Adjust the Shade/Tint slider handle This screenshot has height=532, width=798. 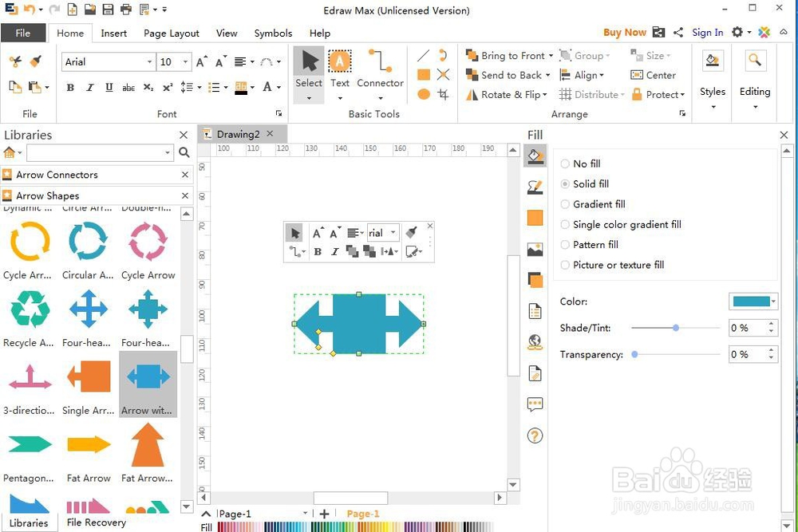(676, 328)
